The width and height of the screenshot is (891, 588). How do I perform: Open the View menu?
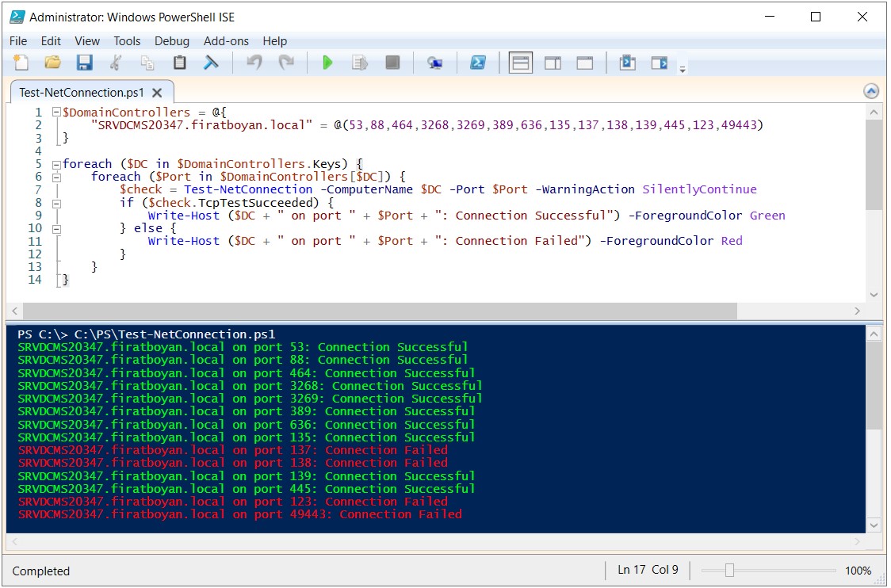pos(87,41)
